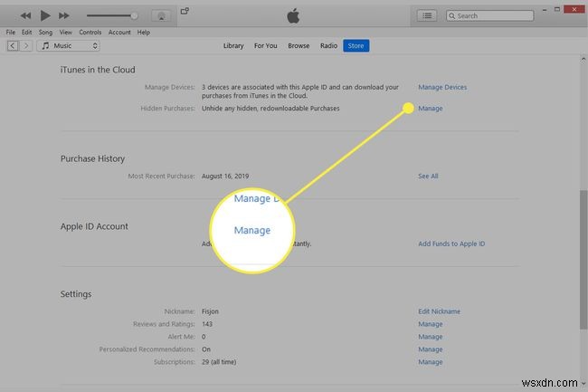Screen dimensions: 588x392
Task: Open the Controls menu
Action: (x=90, y=33)
